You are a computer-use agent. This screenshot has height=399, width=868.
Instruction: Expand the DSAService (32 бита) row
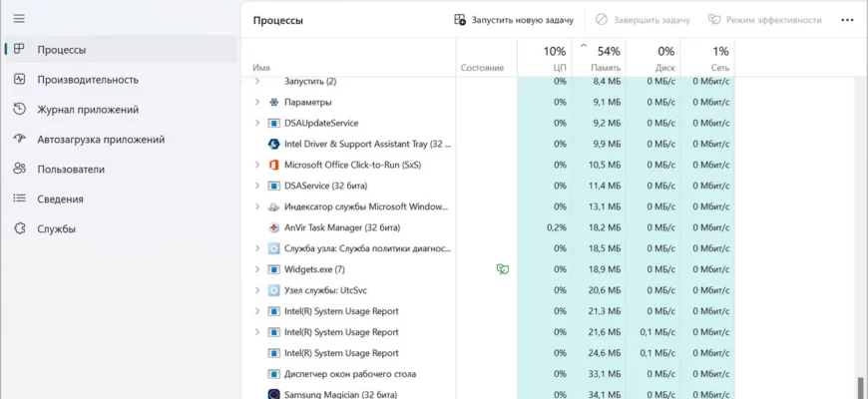(x=256, y=186)
